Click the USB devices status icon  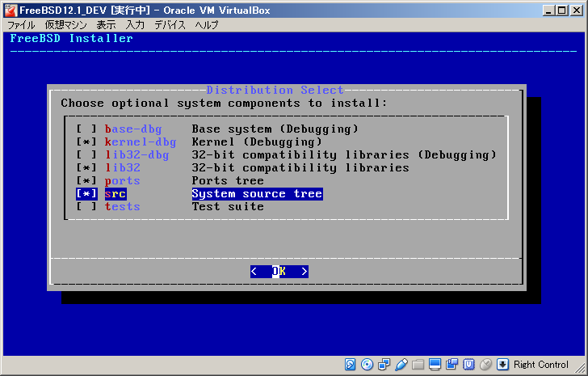401,365
